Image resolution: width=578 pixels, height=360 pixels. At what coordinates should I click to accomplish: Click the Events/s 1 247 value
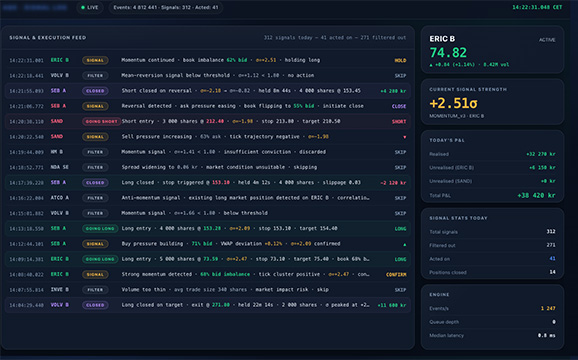(x=548, y=308)
